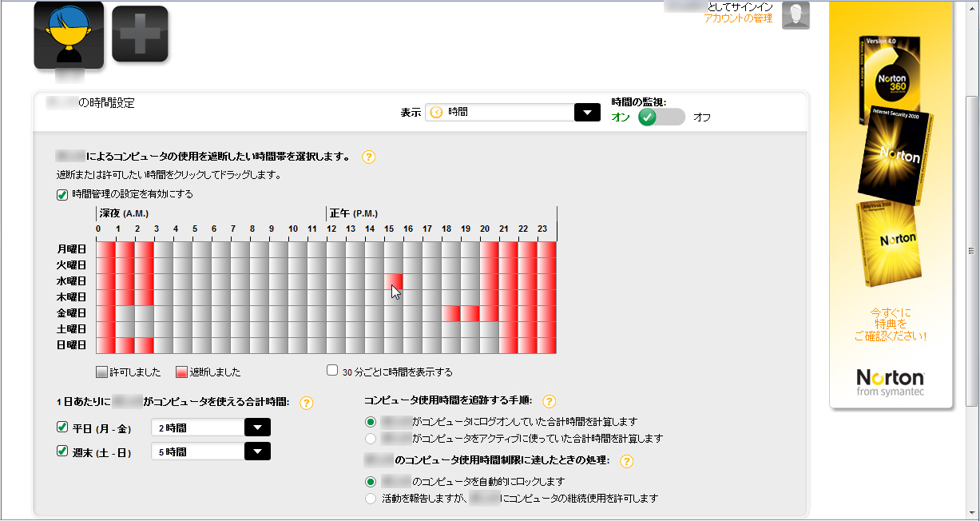
Task: Click the help icon beside コンピュータ使用時間を追跡する手順
Action: (x=549, y=402)
